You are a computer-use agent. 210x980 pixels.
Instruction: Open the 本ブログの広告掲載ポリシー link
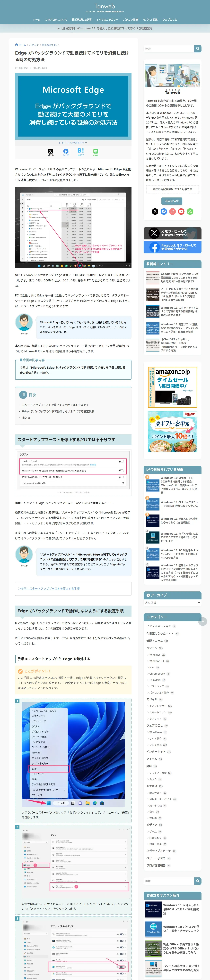[73, 143]
